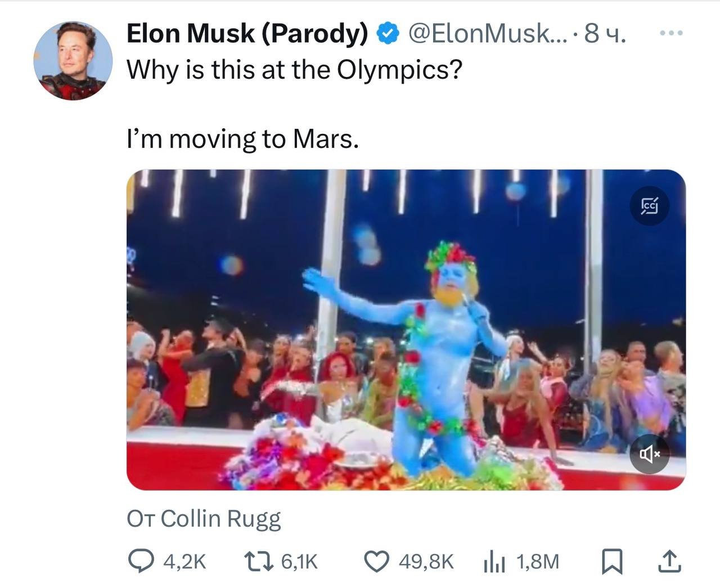The height and width of the screenshot is (588, 720).
Task: Toggle the video closed captions
Action: coord(649,206)
